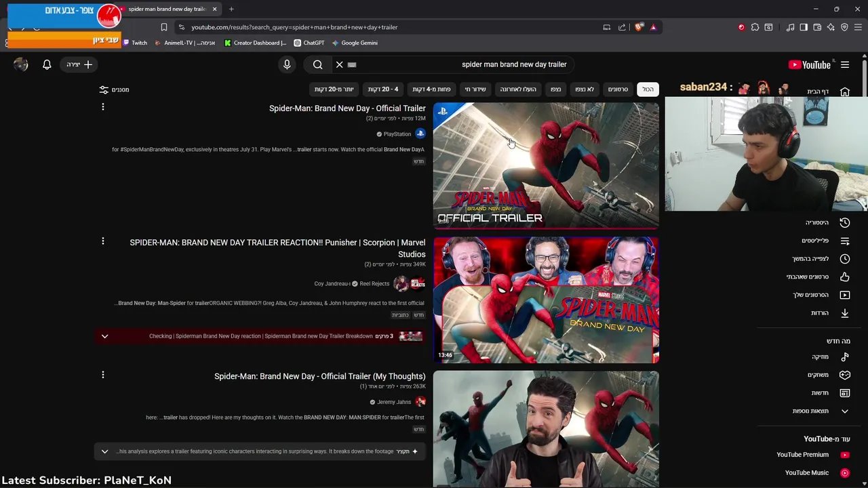The image size is (868, 488).
Task: Open the Reel Rejects trailer reaction thumbnail
Action: [546, 300]
